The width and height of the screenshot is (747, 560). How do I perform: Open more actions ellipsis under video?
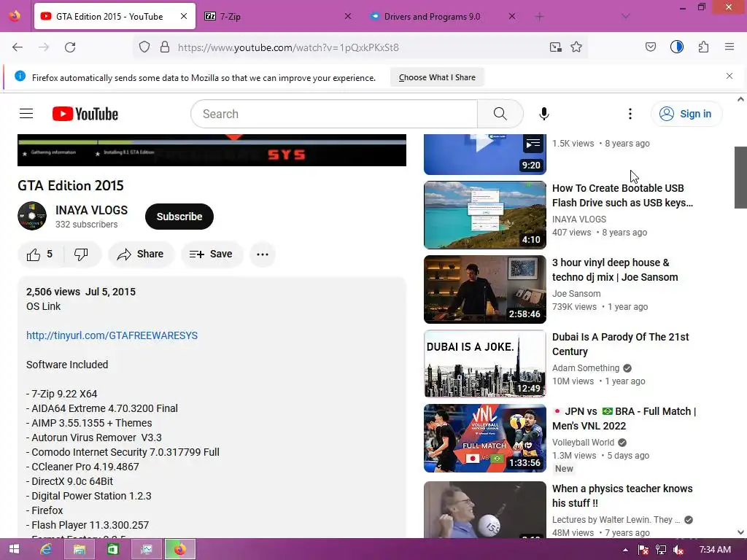coord(263,254)
